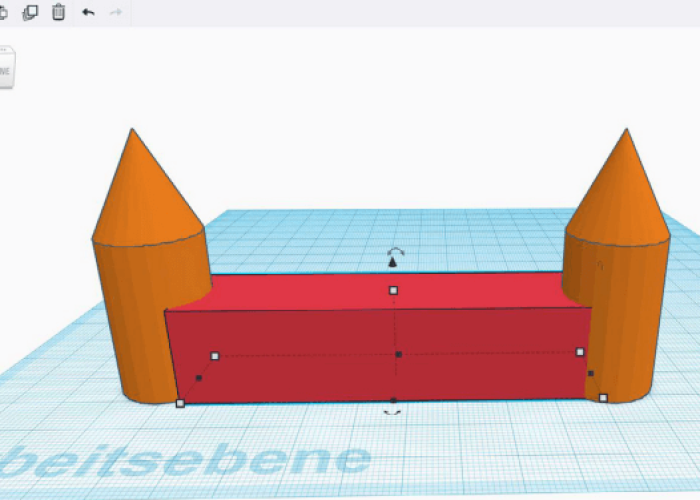The image size is (700, 500).
Task: Click the black cone lift arrow above the red box
Action: [x=392, y=262]
